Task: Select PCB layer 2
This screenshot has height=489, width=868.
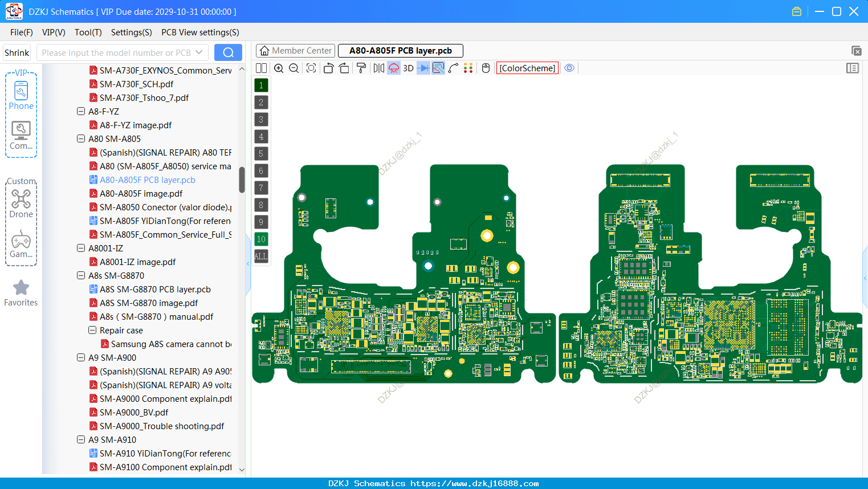Action: 261,103
